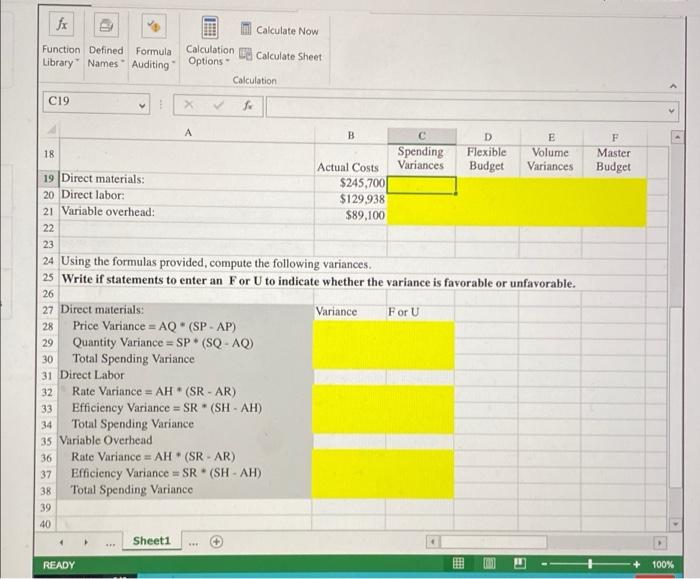Click 'Master Budget' header cell
700x579 pixels.
click(x=613, y=160)
